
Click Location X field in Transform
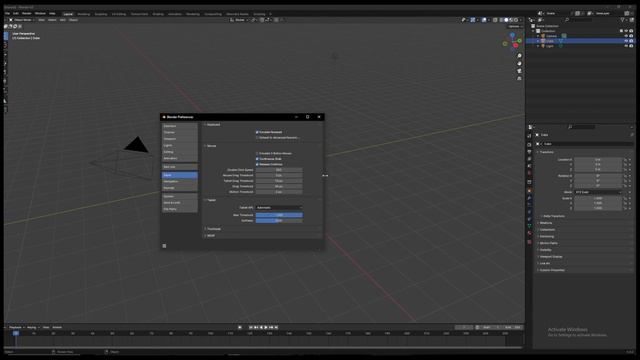[598, 160]
